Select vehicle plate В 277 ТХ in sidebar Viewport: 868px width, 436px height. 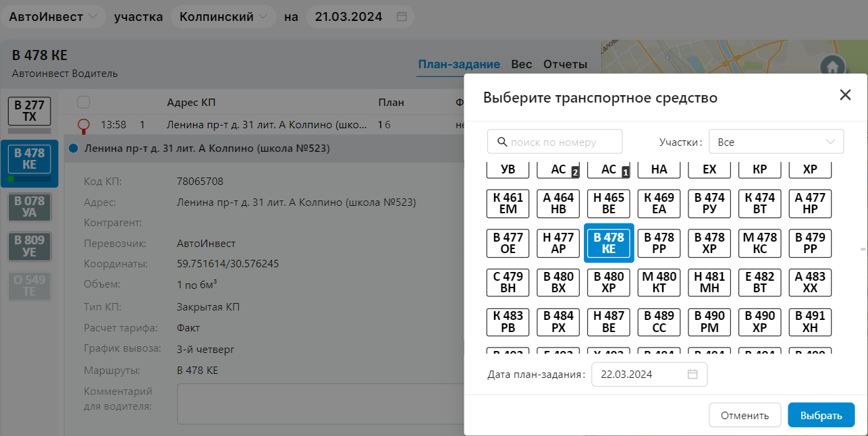(x=29, y=111)
